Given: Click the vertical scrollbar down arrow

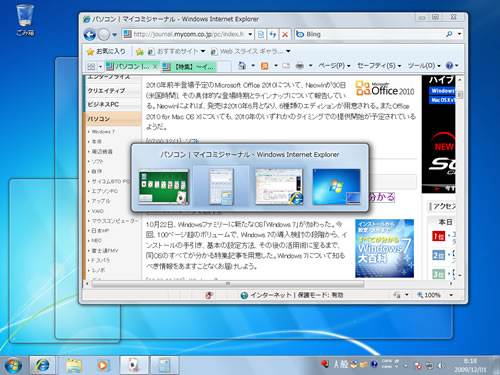Looking at the screenshot, I should click(459, 276).
